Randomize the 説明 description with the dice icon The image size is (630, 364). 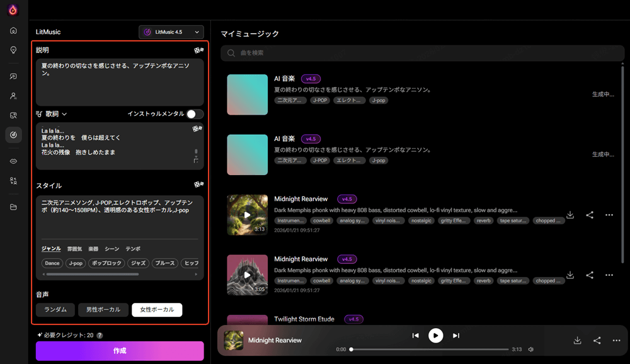click(198, 49)
